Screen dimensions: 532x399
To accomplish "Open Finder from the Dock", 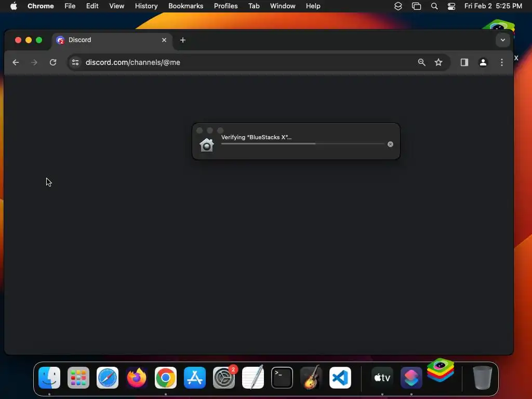I will [49, 378].
